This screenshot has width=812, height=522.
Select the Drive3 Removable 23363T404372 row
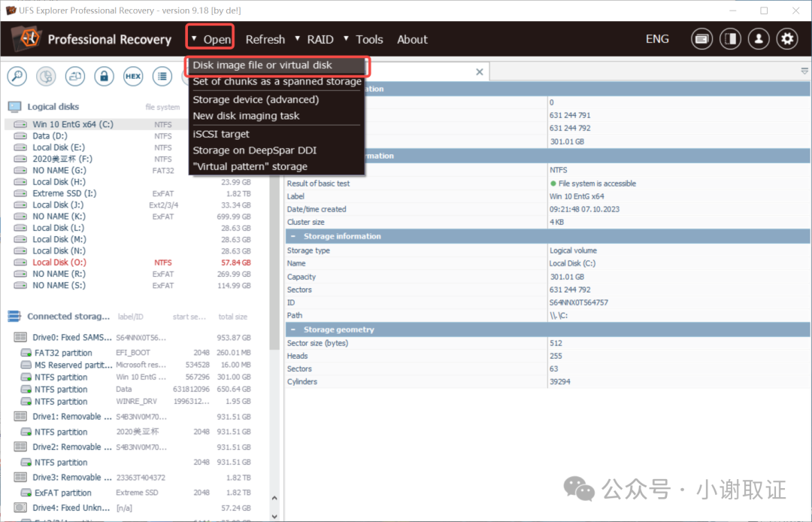tap(132, 478)
